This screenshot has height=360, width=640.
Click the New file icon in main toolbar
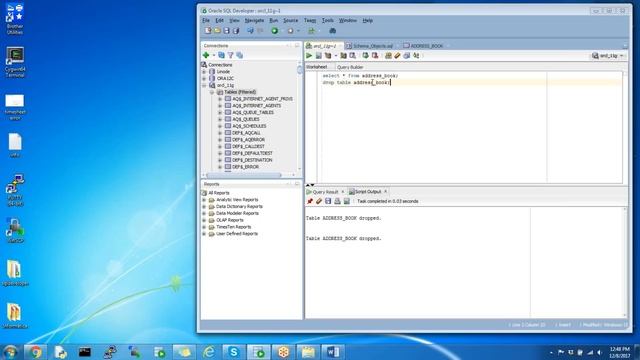click(x=208, y=31)
